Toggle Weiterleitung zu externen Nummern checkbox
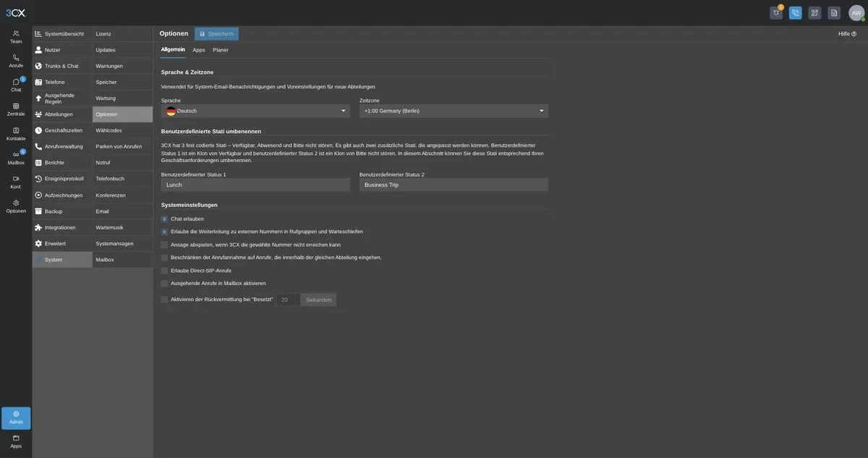Viewport: 868px width, 458px height. point(164,232)
